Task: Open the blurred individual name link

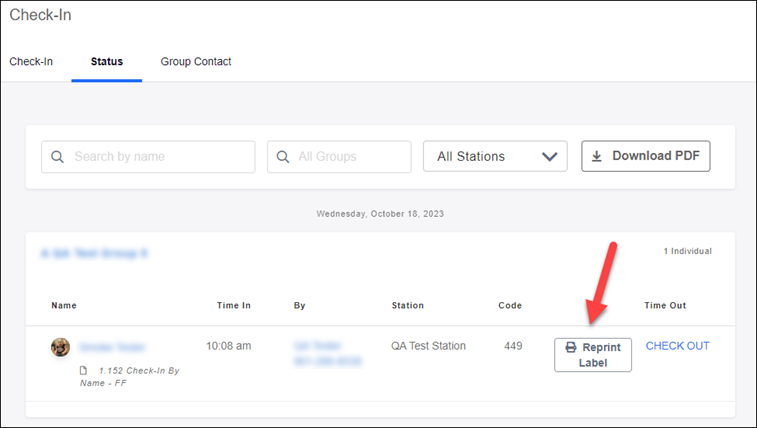Action: [x=112, y=347]
